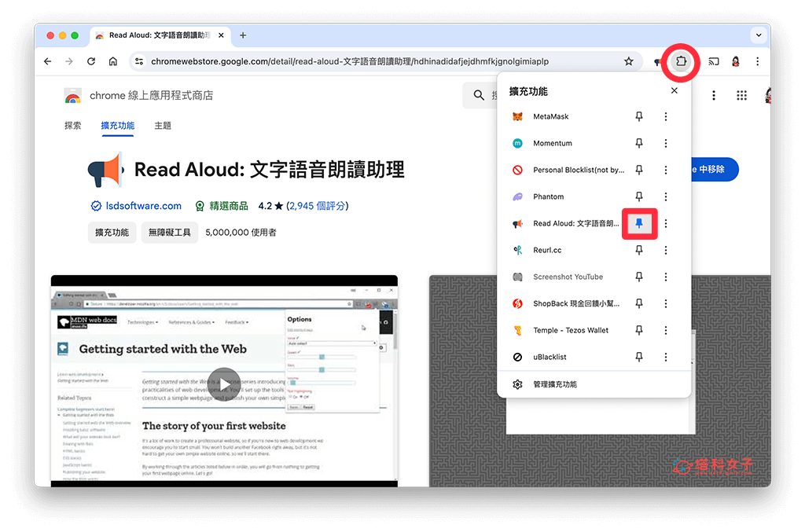Screen dimensions: 805x532
Task: Click the MetaMask fox icon
Action: coord(517,116)
